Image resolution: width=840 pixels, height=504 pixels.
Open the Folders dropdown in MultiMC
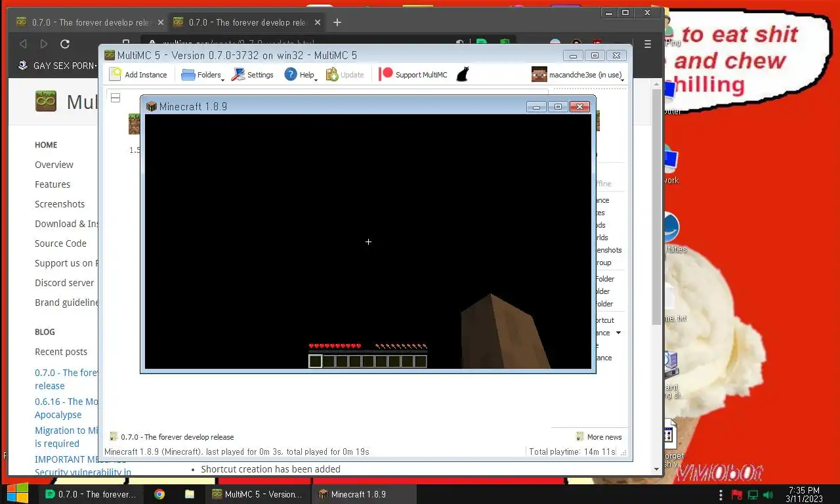[x=202, y=75]
